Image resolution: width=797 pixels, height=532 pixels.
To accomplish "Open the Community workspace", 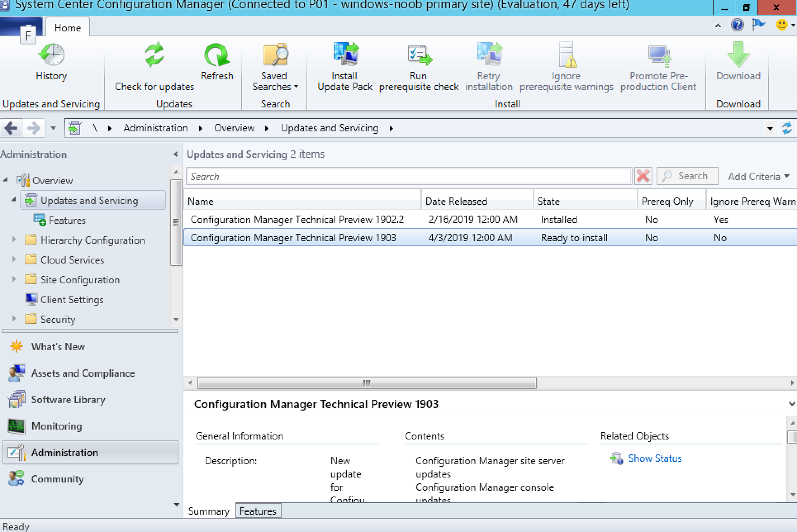I will pos(90,479).
